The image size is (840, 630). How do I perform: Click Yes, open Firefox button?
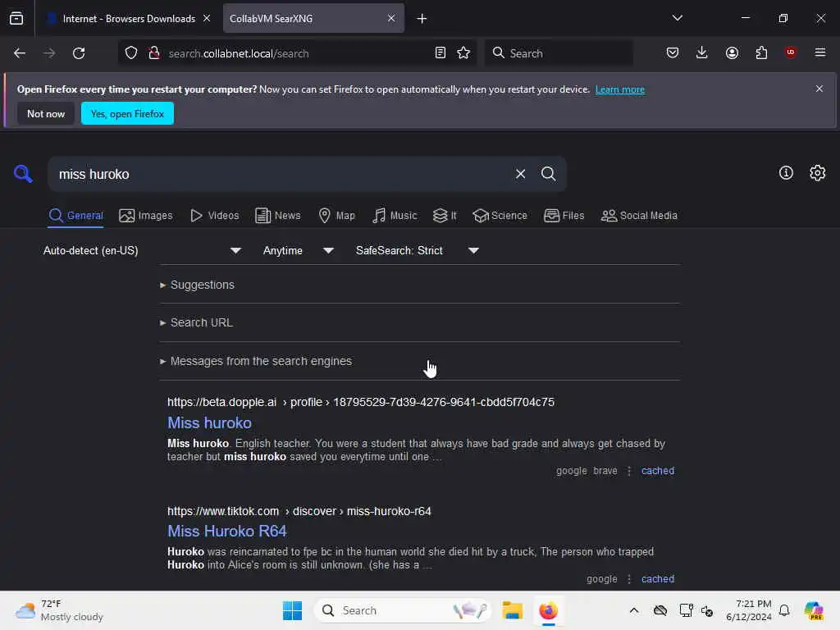127,113
